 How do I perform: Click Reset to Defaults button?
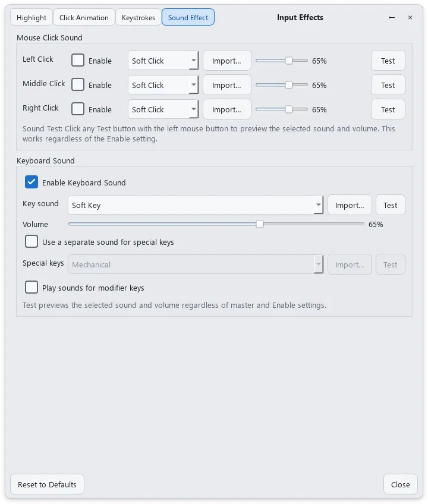click(48, 484)
